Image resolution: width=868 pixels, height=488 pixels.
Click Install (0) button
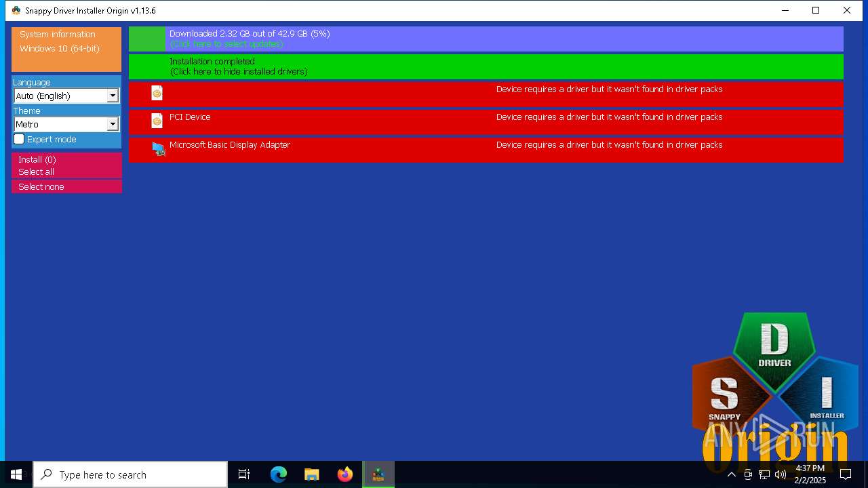pos(66,159)
